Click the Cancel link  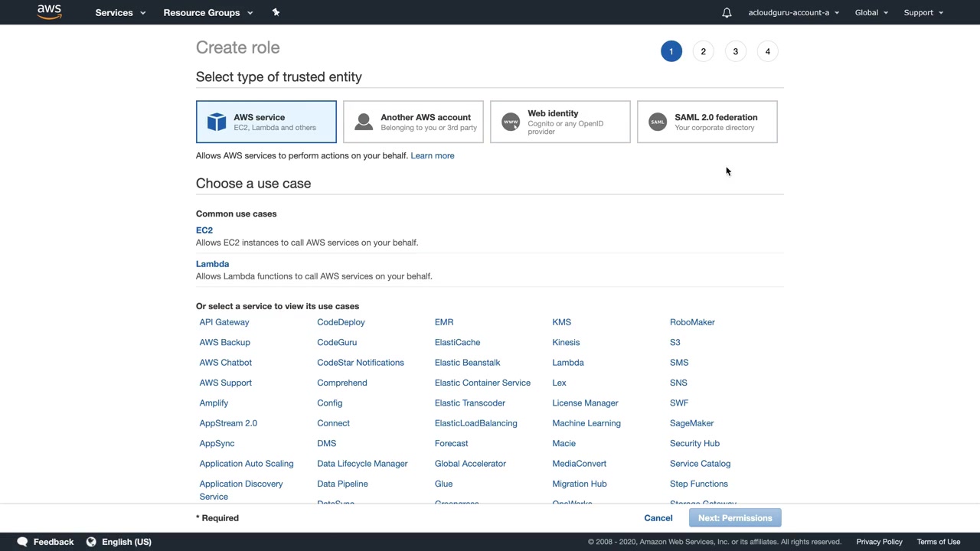(658, 518)
